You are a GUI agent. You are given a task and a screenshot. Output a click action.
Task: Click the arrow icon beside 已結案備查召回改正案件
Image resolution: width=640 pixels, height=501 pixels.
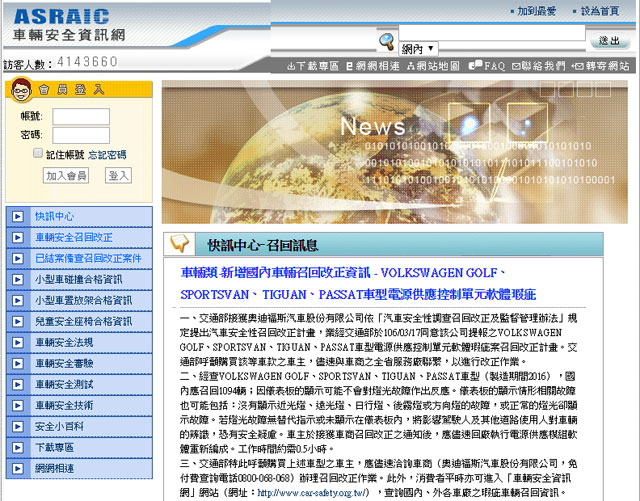click(18, 258)
